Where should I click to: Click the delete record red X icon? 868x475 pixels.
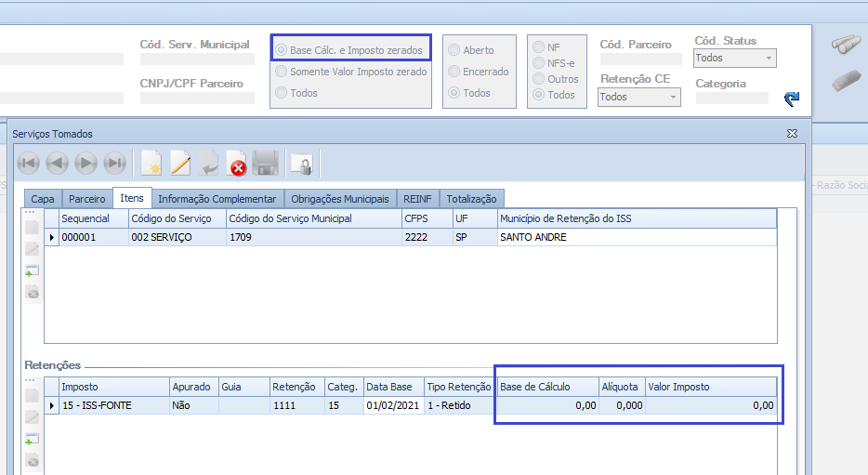[x=238, y=165]
